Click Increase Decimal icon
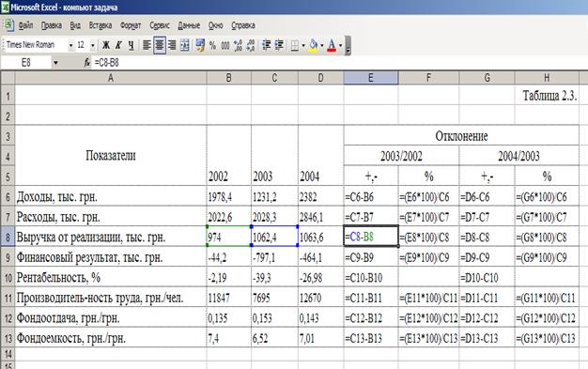The image size is (588, 369). pyautogui.click(x=239, y=45)
